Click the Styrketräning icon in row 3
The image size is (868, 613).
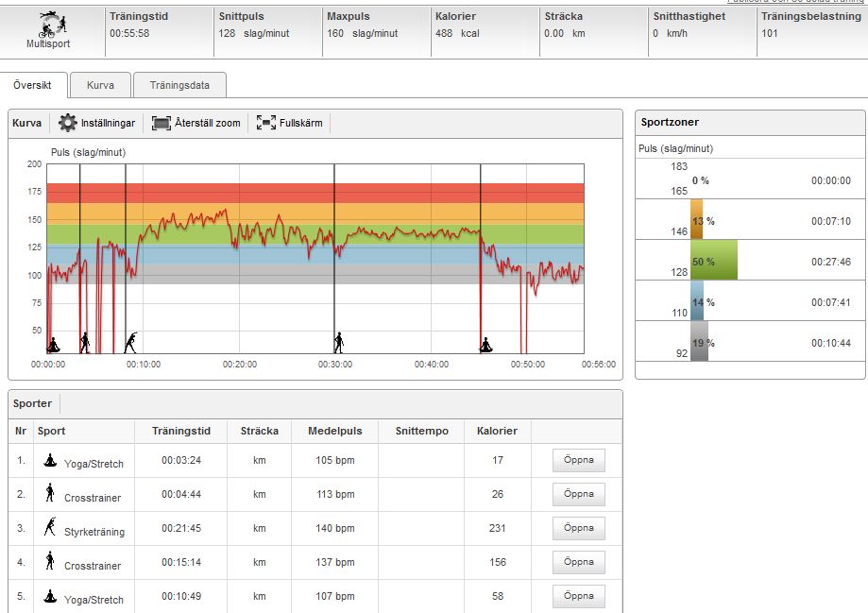(x=50, y=529)
